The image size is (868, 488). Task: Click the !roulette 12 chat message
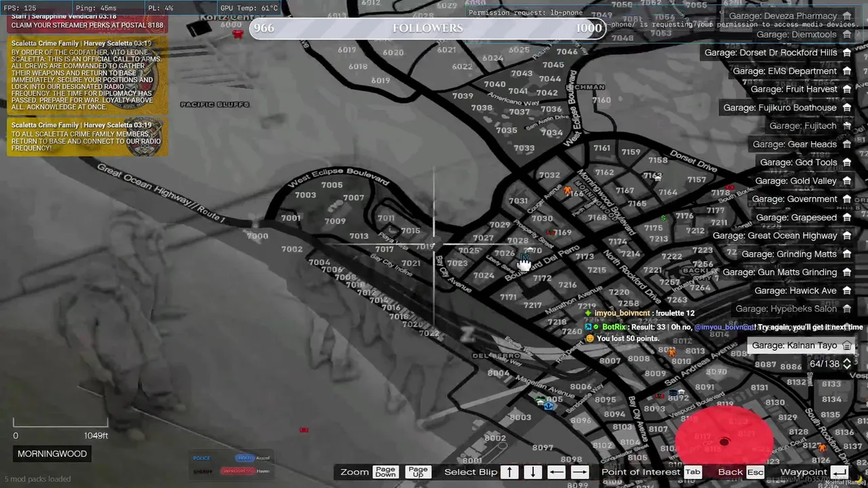640,313
